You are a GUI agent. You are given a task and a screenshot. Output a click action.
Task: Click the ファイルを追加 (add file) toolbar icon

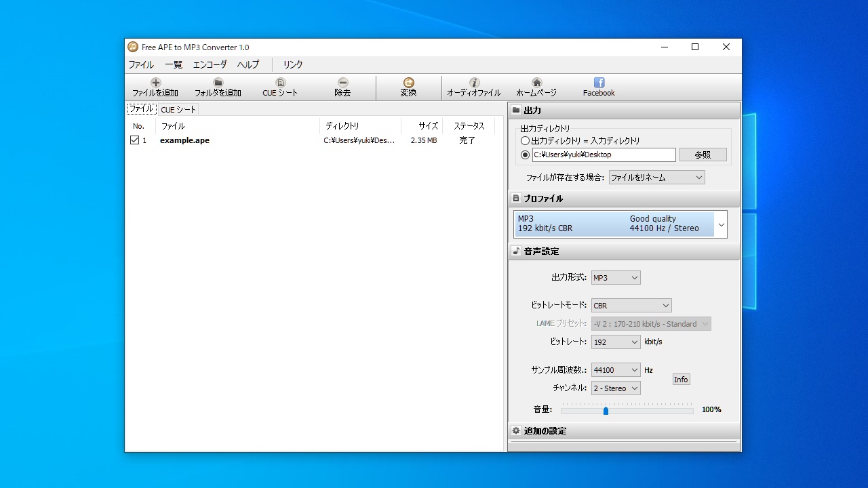point(155,83)
